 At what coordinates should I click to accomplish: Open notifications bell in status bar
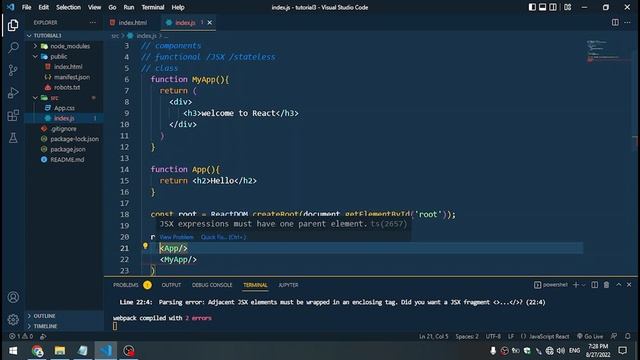coord(628,336)
